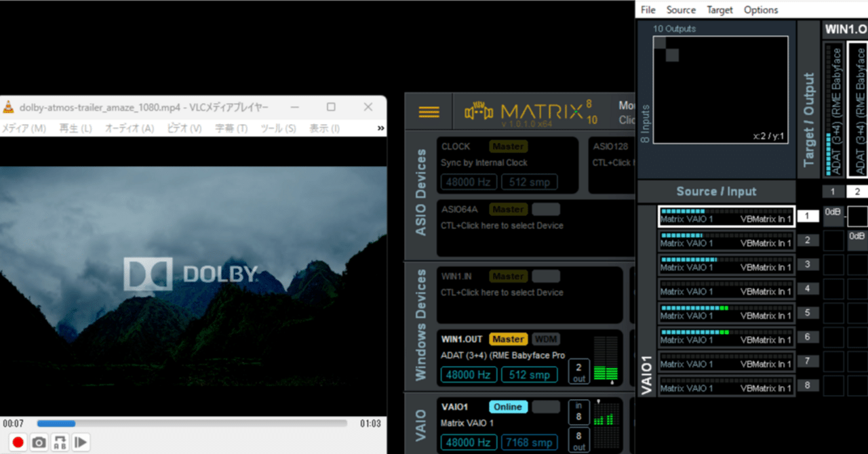The width and height of the screenshot is (868, 454).
Task: Open the 512 smp buffer selector for WIN1.OUT
Action: (529, 374)
